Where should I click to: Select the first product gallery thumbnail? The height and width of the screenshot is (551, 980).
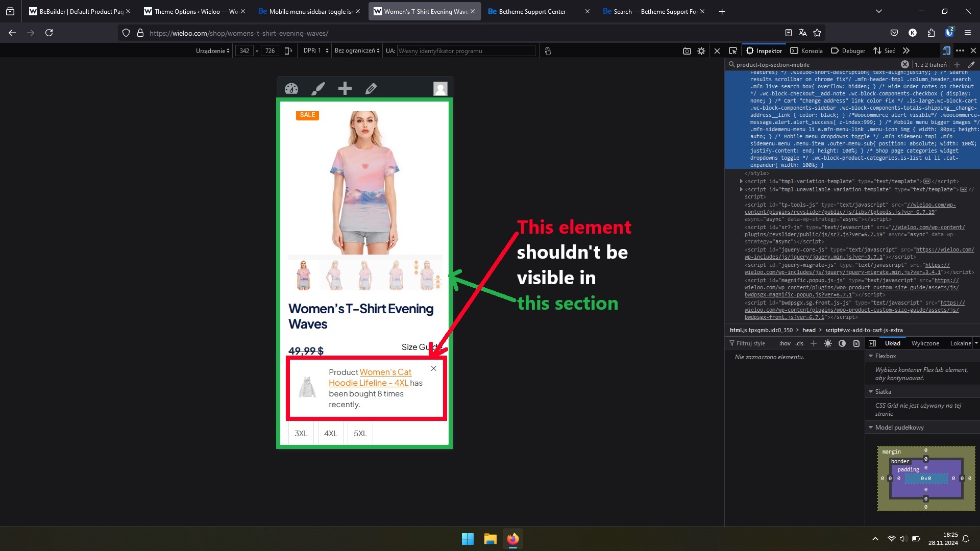pos(303,274)
